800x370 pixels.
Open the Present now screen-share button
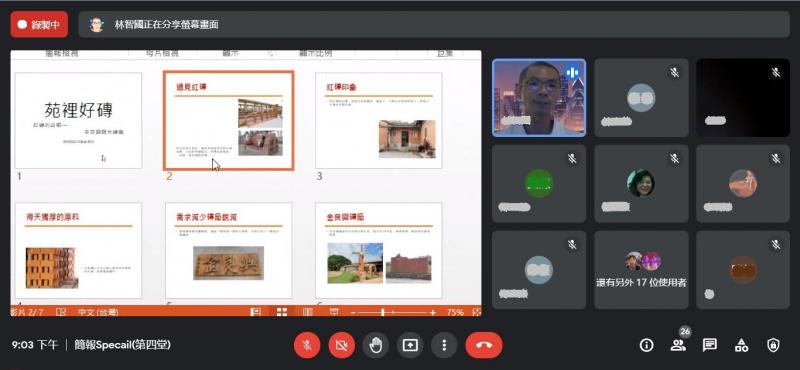[x=410, y=346]
